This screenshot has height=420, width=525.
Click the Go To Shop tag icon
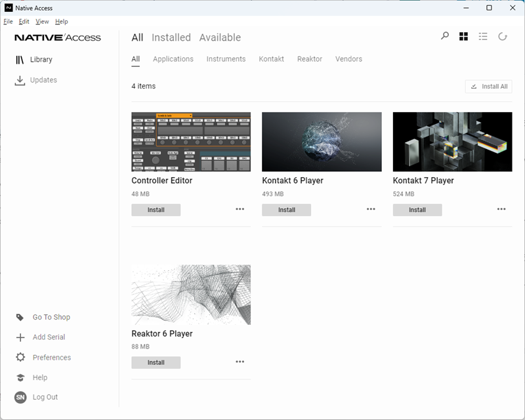coord(20,317)
